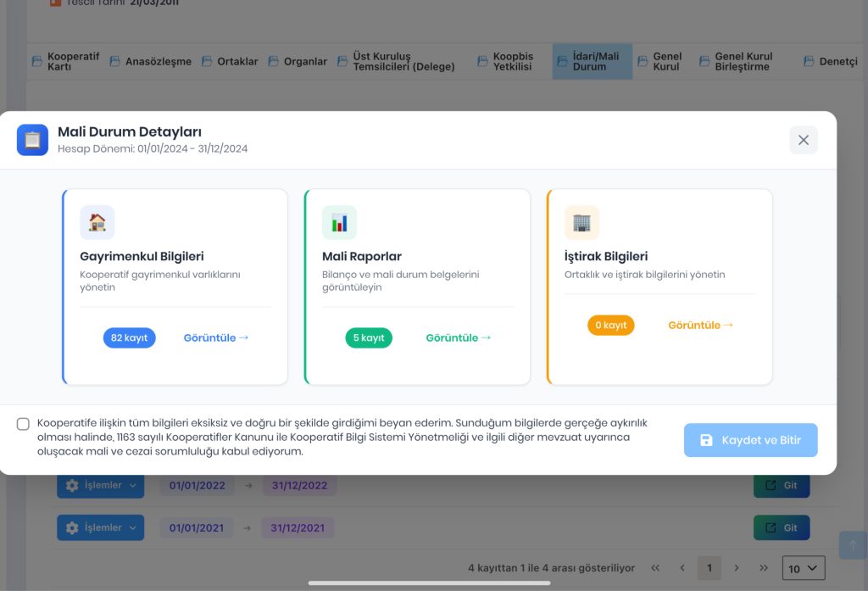Image resolution: width=868 pixels, height=591 pixels.
Task: Open Görüntüle link for Gayrimenkul Bilgileri
Action: [x=216, y=337]
